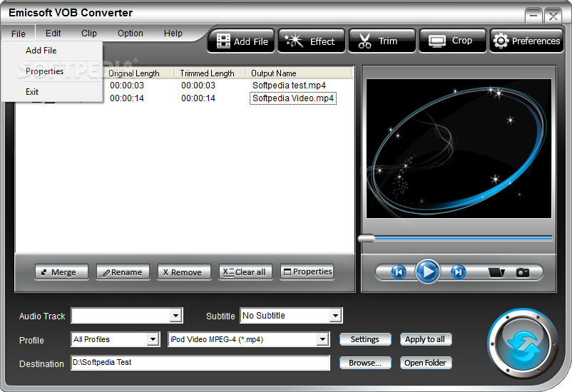Click the 00:00:03 original length cell
Image resolution: width=572 pixels, height=392 pixels.
(x=127, y=86)
